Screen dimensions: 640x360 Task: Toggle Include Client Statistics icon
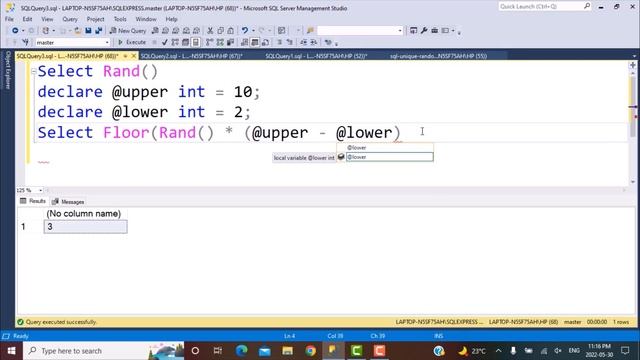pyautogui.click(x=230, y=42)
